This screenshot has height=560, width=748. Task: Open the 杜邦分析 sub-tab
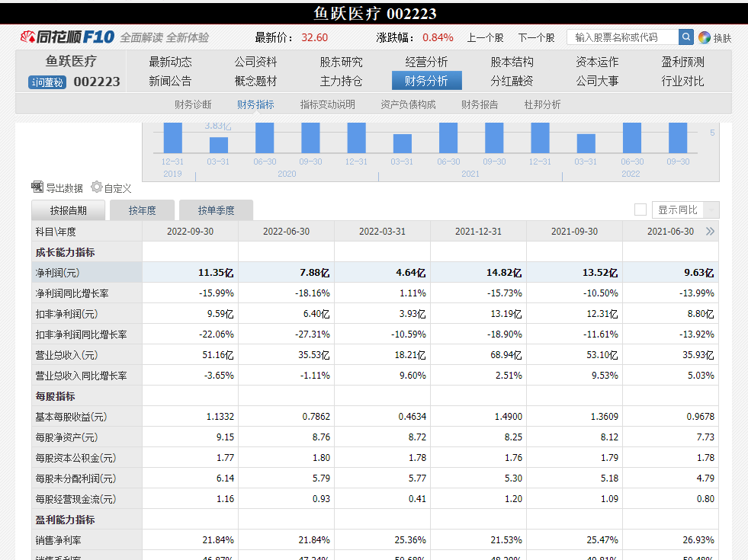tap(542, 104)
